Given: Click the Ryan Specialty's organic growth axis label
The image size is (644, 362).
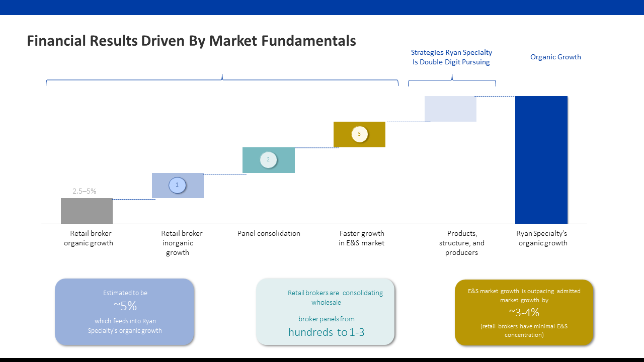Looking at the screenshot, I should click(542, 238).
